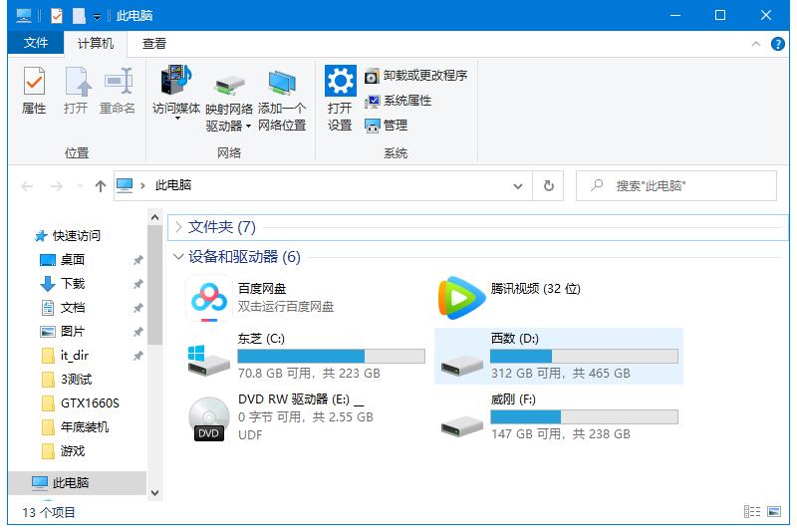Viewport: 797px width, 532px height.
Task: Click the title bar computer system icon
Action: tap(24, 16)
